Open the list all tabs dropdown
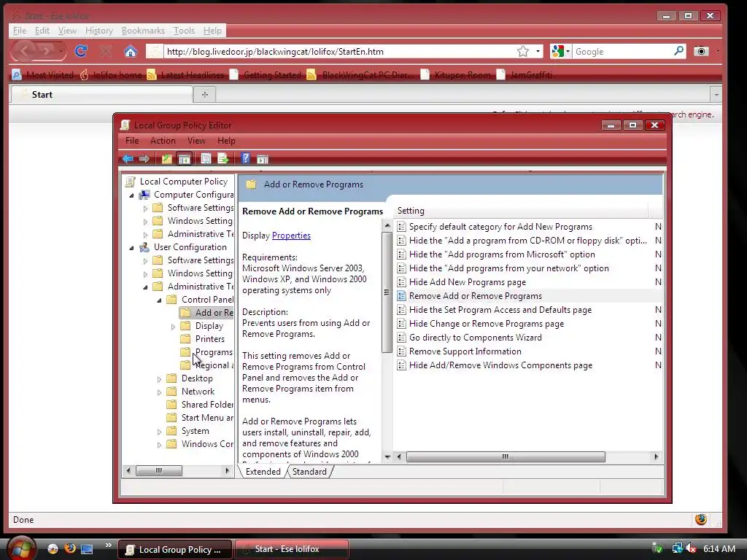The width and height of the screenshot is (747, 560). [716, 95]
